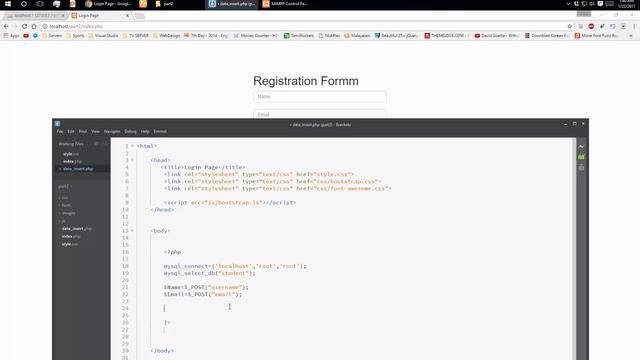Open Working Files settings gear icon
Image resolution: width=640 pixels, height=360 pixels.
coord(96,144)
